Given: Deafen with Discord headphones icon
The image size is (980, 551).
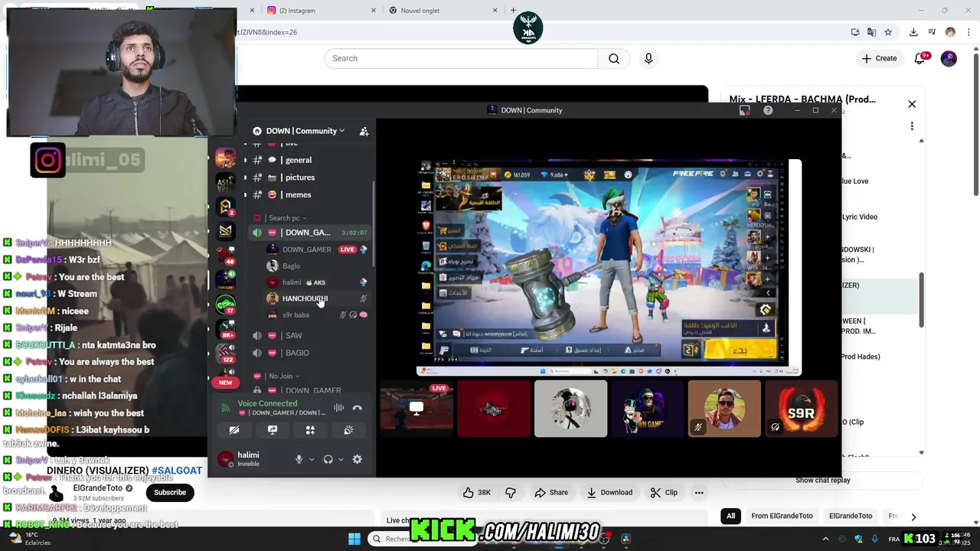Looking at the screenshot, I should tap(328, 459).
